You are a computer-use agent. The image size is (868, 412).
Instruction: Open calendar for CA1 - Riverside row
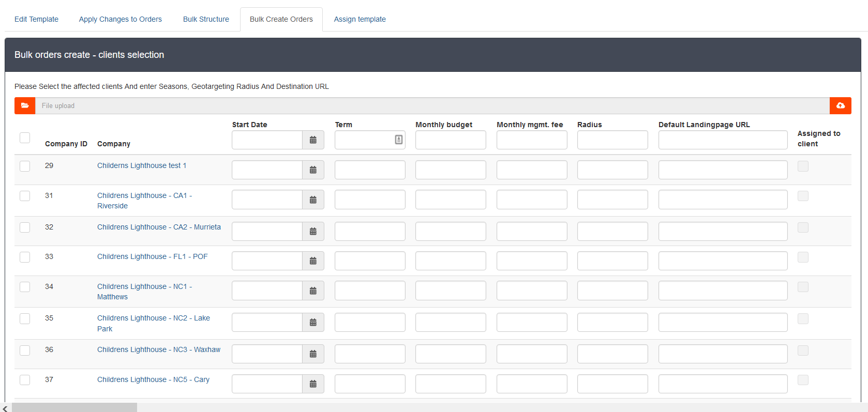point(313,200)
